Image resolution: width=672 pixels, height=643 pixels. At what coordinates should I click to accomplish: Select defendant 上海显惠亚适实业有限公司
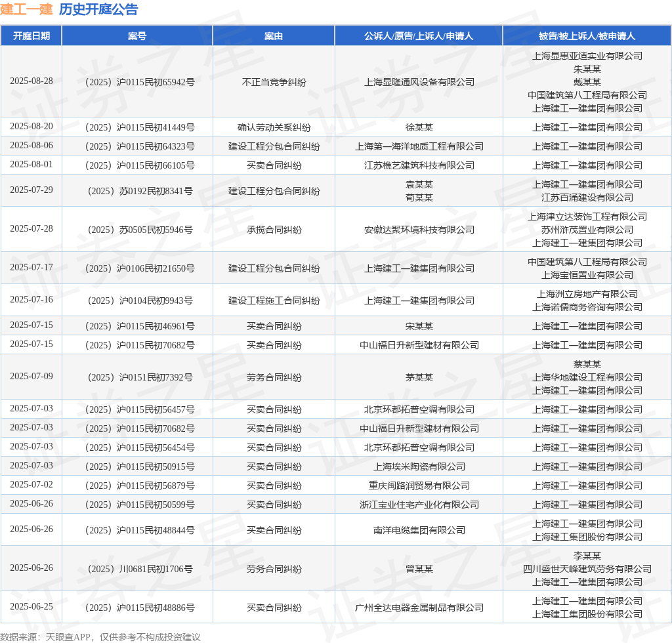[587, 56]
